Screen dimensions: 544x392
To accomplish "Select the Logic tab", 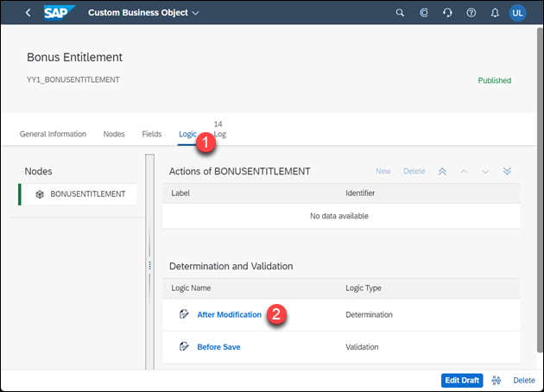I will pyautogui.click(x=187, y=134).
